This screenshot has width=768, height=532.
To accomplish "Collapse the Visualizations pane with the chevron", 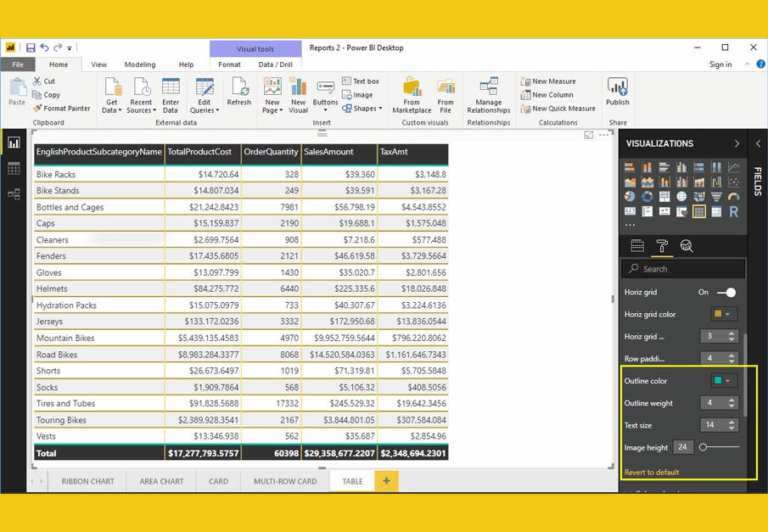I will pyautogui.click(x=736, y=143).
